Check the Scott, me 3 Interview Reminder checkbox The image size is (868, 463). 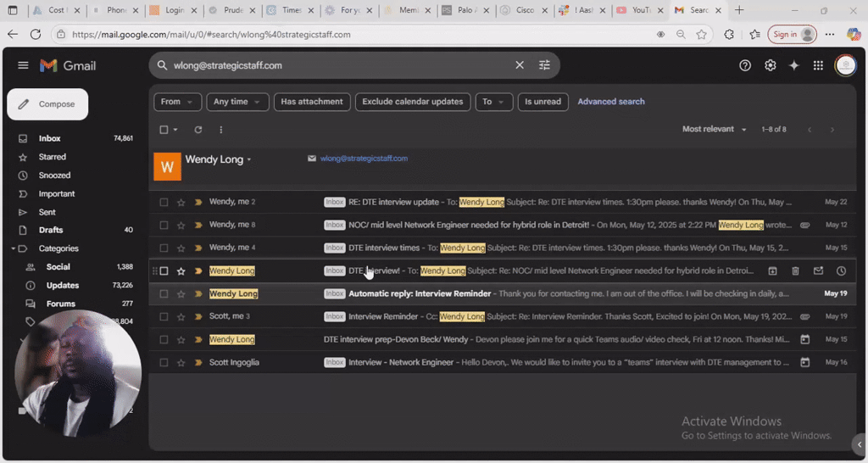164,317
